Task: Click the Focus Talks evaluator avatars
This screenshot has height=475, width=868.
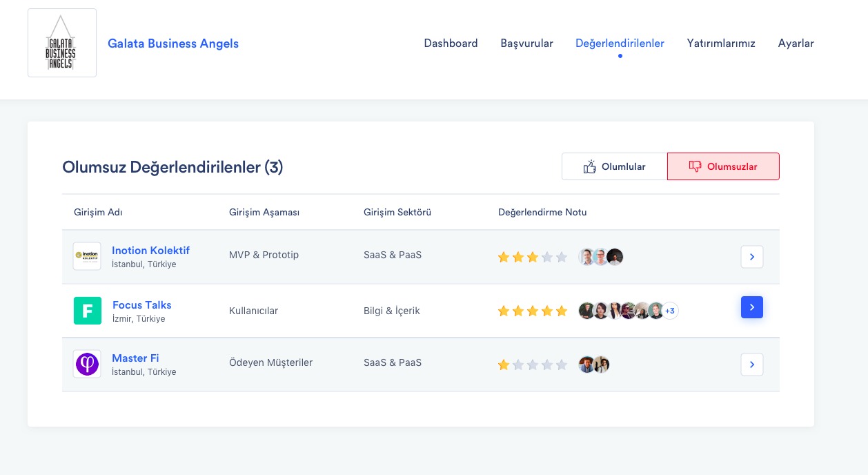Action: [x=629, y=311]
